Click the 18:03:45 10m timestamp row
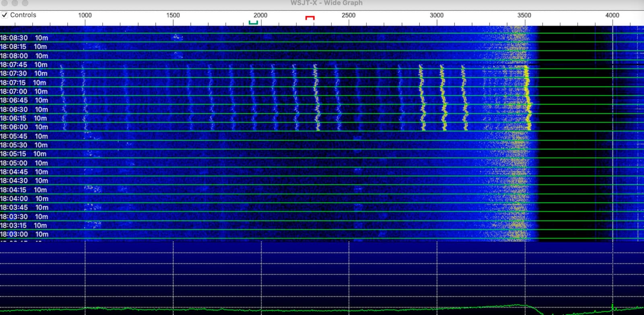 24,207
